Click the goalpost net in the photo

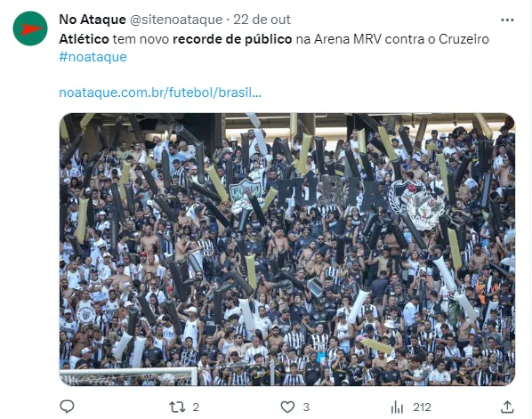click(128, 376)
